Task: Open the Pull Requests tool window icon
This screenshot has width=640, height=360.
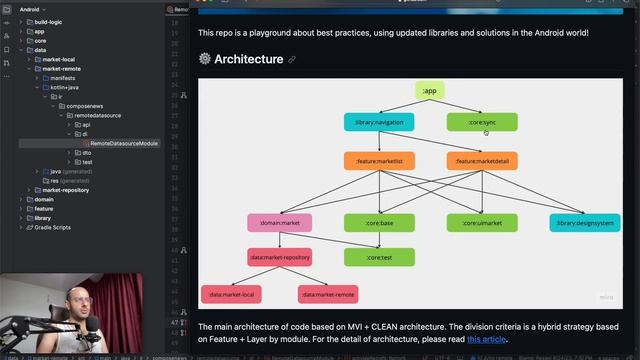Action: pos(7,63)
